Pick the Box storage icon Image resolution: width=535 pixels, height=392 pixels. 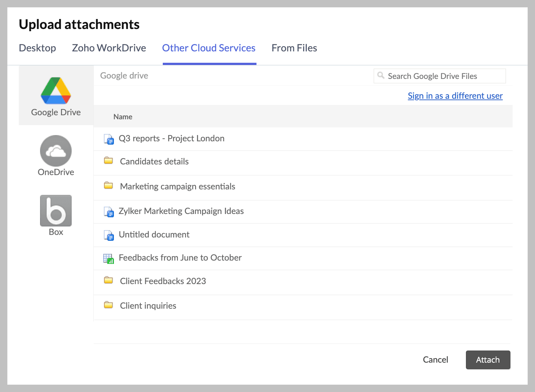pos(56,211)
